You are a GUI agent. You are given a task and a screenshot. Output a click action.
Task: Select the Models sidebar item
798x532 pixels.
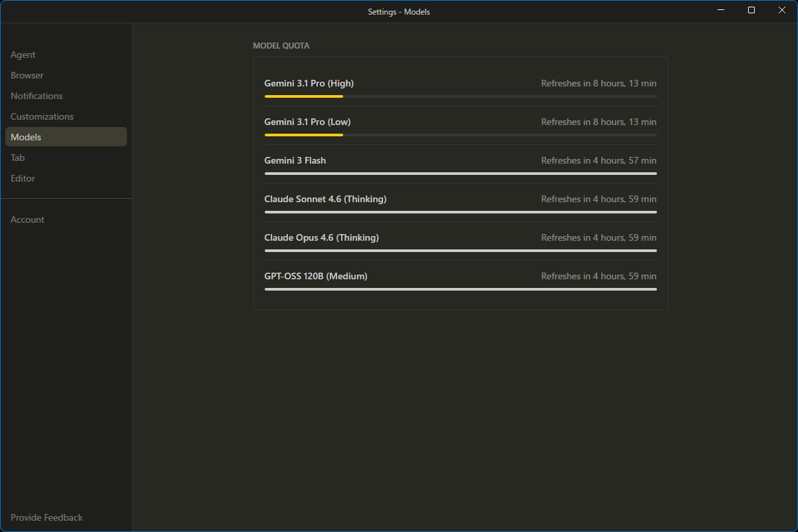point(26,137)
